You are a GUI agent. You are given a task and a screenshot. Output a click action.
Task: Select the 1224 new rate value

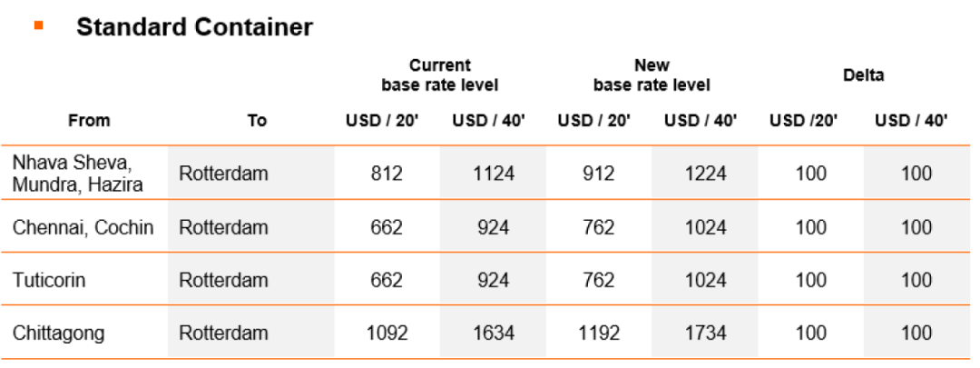tap(704, 174)
